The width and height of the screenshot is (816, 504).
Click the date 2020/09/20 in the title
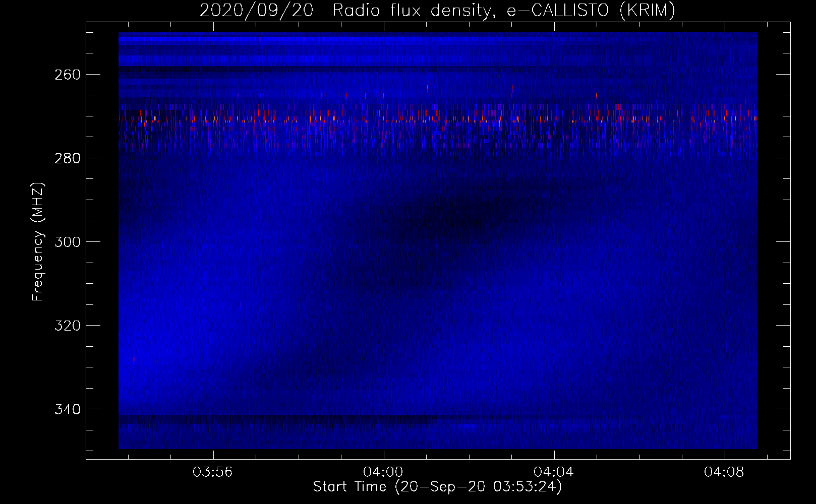[256, 11]
